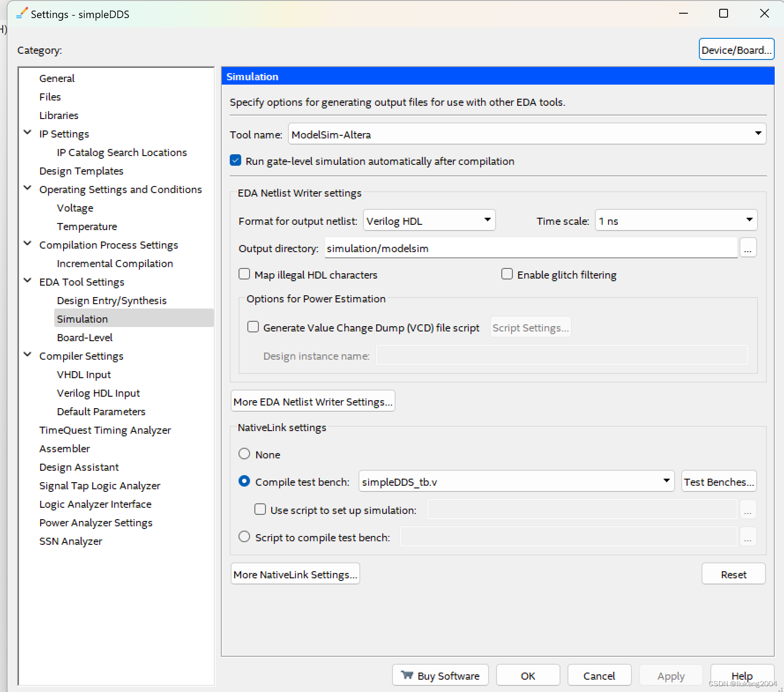The height and width of the screenshot is (692, 784).
Task: Check Use script to set up simulation
Action: [260, 510]
